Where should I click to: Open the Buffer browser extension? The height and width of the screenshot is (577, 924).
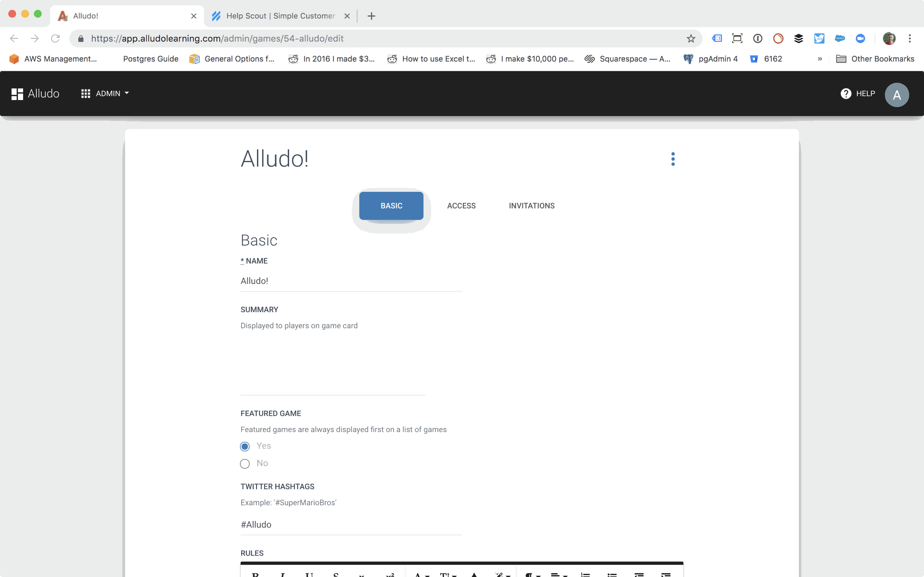pyautogui.click(x=798, y=38)
